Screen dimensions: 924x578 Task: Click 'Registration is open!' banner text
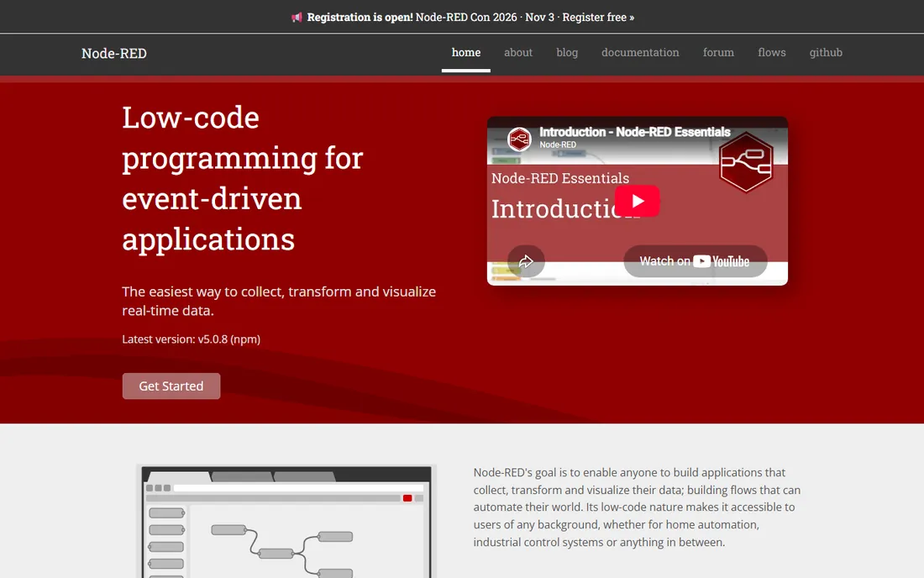click(360, 17)
